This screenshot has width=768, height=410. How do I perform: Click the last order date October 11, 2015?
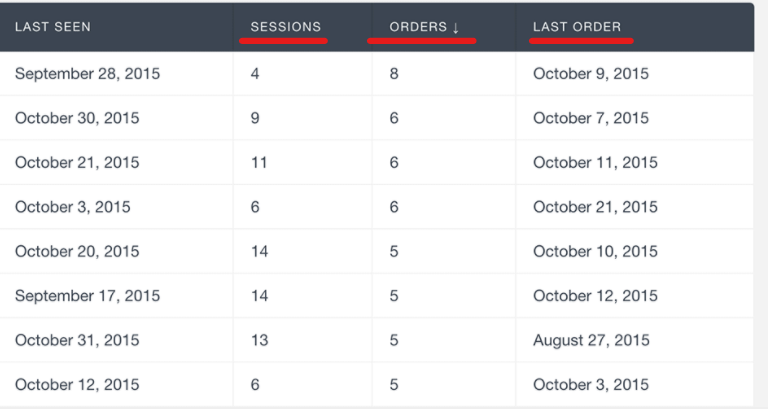595,163
